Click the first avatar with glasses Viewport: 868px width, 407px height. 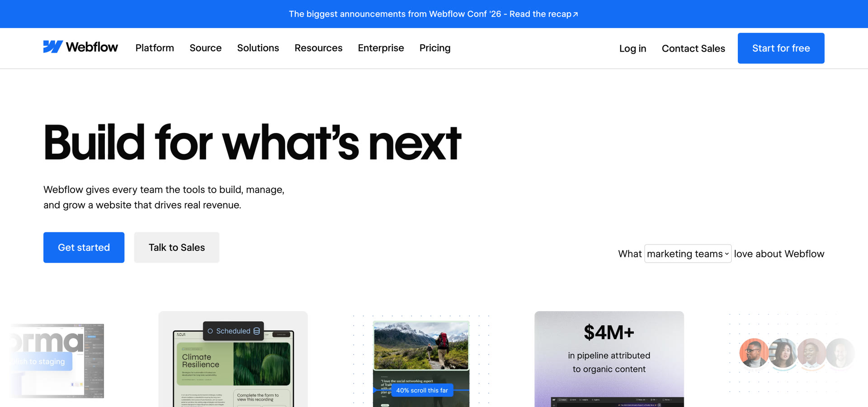pyautogui.click(x=754, y=353)
